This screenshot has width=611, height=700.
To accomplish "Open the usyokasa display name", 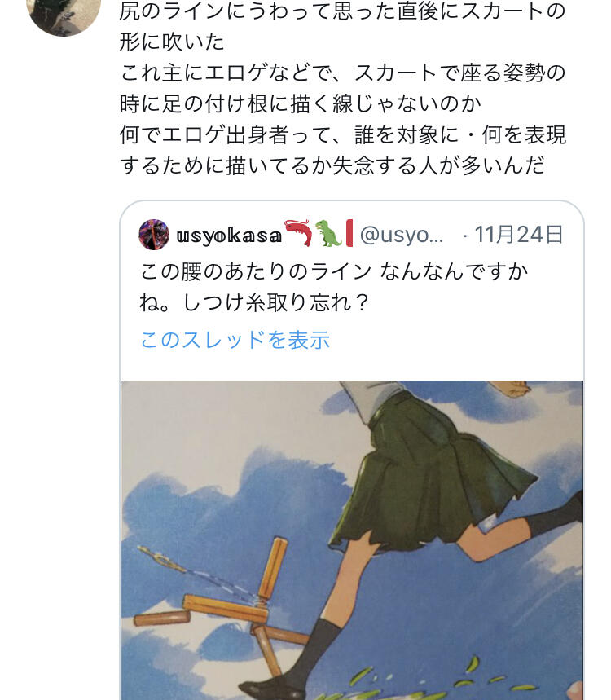I will pyautogui.click(x=229, y=236).
